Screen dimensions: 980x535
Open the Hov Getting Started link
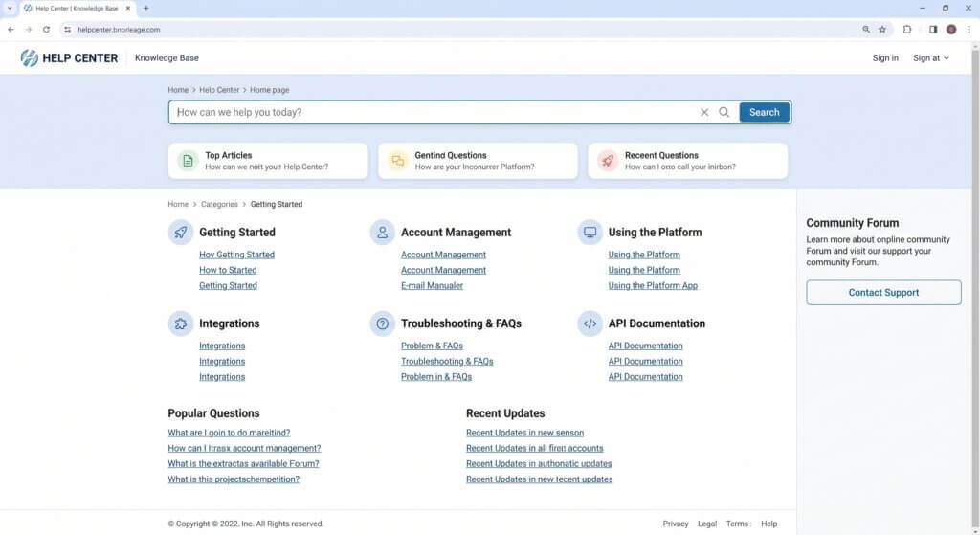click(237, 255)
